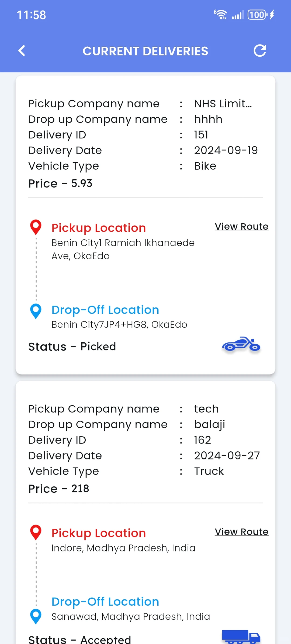Image resolution: width=291 pixels, height=644 pixels.
Task: Tap the blue motorbike vehicle icon
Action: tap(241, 345)
